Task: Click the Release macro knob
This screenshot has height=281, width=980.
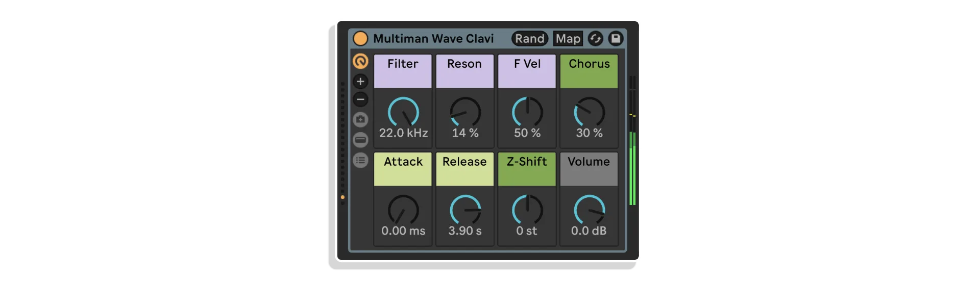Action: tap(465, 210)
